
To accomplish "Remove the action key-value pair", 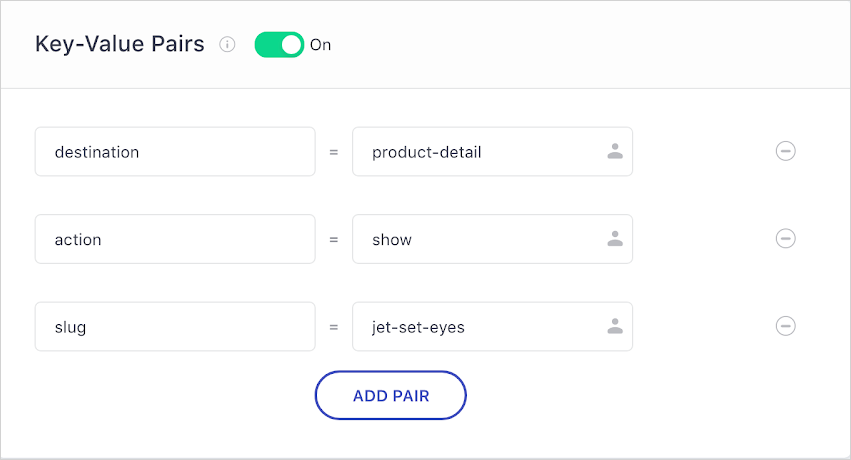I will pyautogui.click(x=786, y=239).
